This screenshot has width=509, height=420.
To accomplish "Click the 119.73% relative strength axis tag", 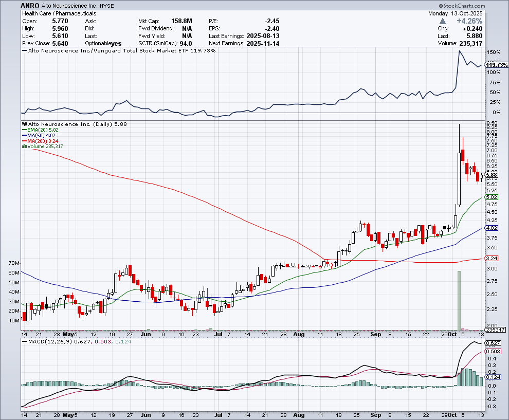I will [497, 65].
